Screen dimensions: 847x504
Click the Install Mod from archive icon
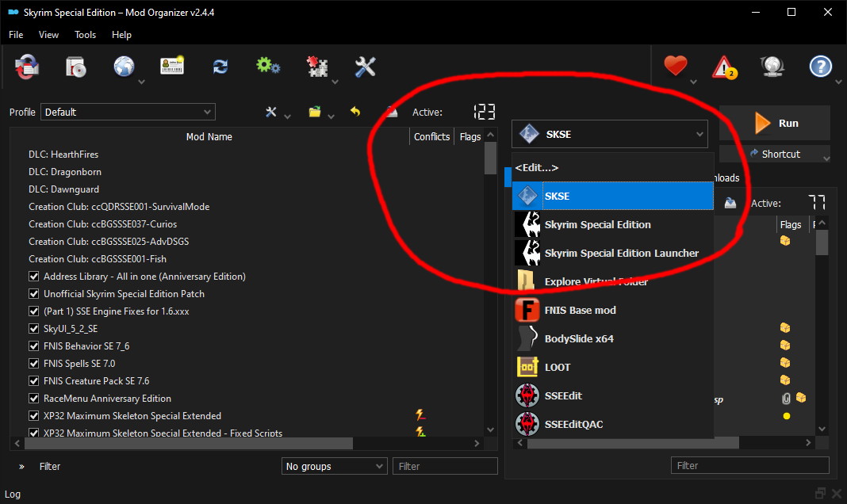[x=75, y=67]
